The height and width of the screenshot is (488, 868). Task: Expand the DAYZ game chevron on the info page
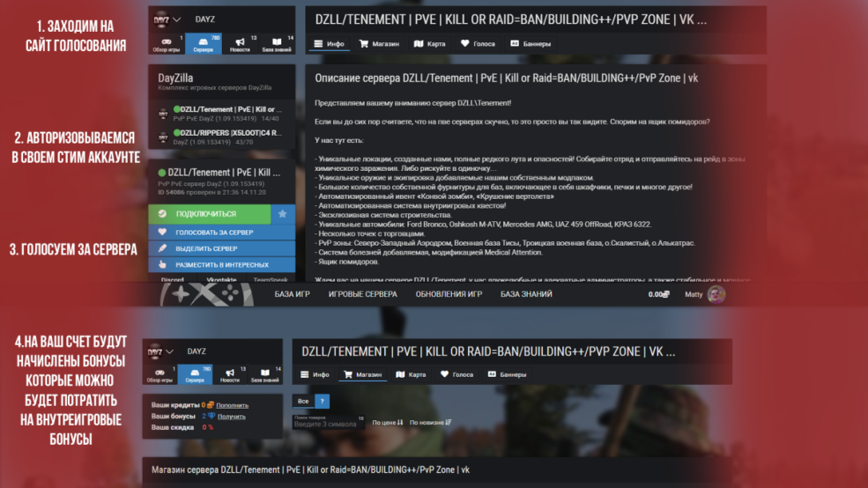[176, 19]
